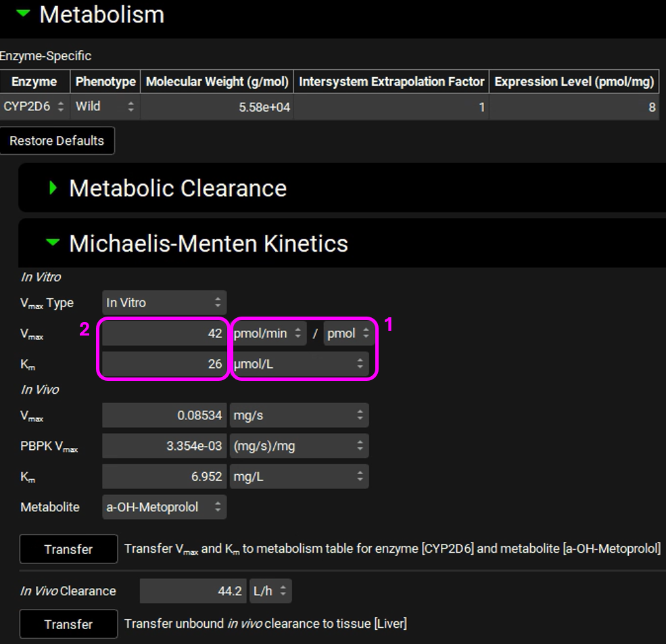Open the µmol/L Km unit dropdown
Image resolution: width=666 pixels, height=644 pixels.
click(300, 364)
